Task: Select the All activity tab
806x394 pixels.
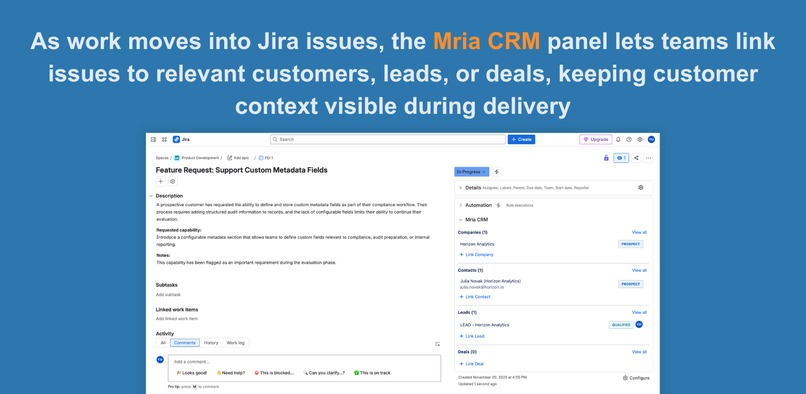Action: pyautogui.click(x=163, y=343)
